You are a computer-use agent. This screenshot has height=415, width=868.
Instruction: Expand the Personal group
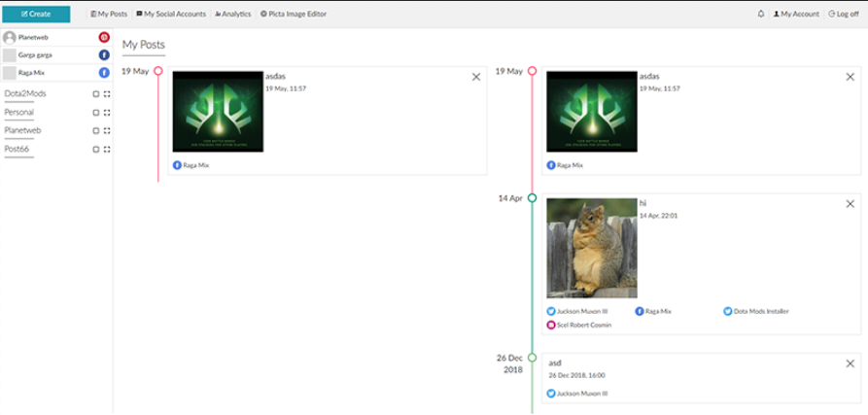point(107,113)
